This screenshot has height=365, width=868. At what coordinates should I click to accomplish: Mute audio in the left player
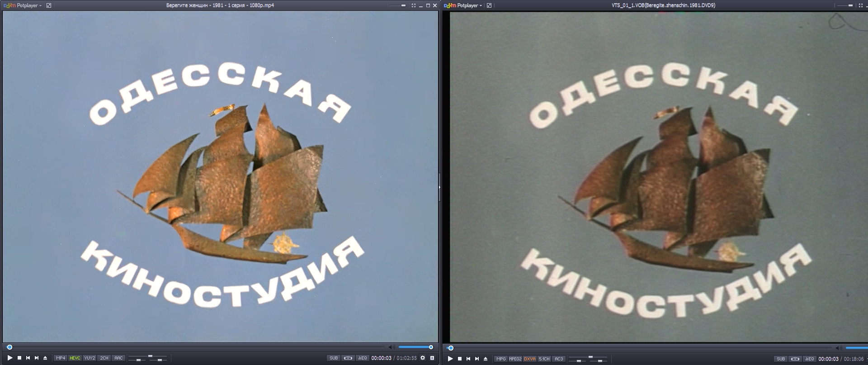point(392,347)
